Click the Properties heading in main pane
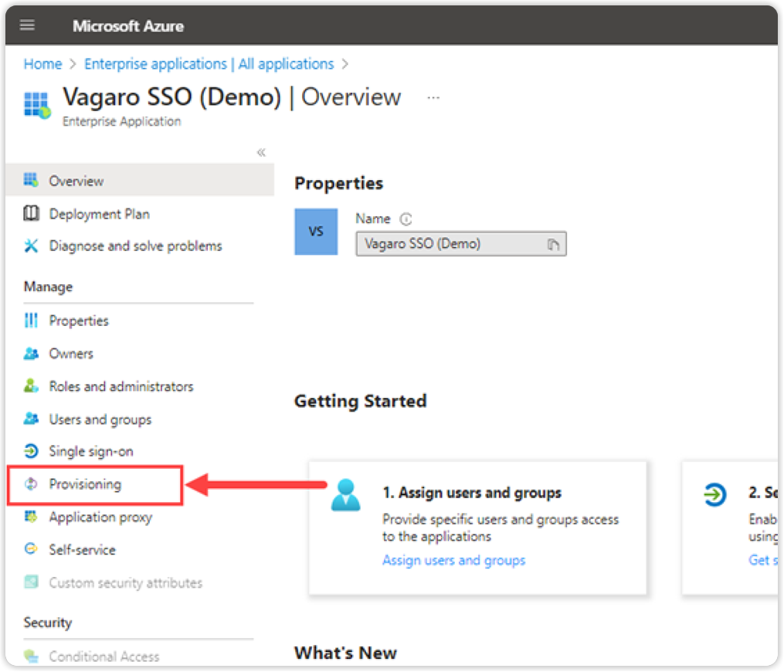The height and width of the screenshot is (672, 784). coord(338,184)
